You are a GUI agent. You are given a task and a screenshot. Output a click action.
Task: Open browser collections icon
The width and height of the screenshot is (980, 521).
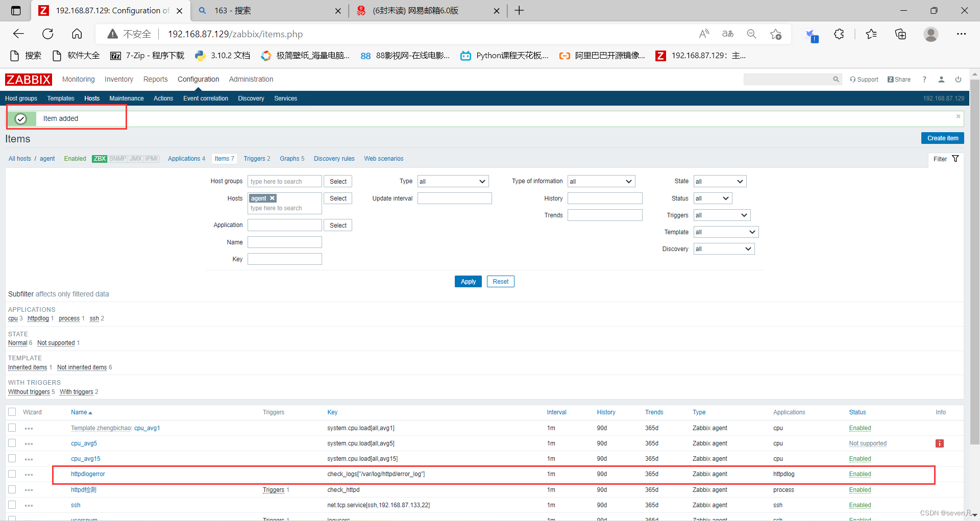pos(901,34)
